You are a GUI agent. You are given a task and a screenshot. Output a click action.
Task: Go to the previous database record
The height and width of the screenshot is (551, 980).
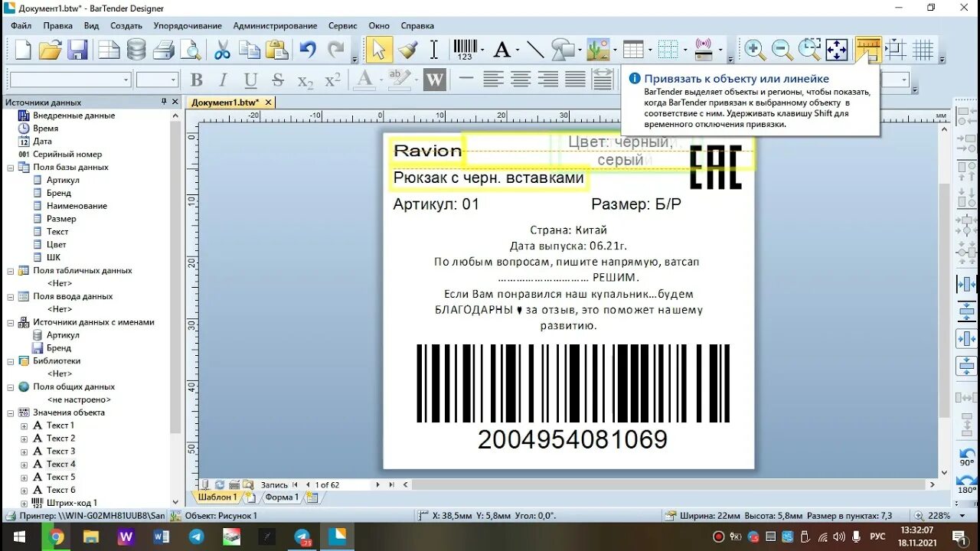(x=308, y=484)
